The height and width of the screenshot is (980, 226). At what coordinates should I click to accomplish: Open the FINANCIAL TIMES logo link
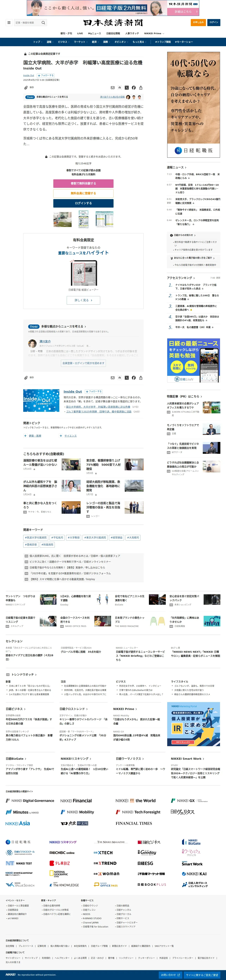pyautogui.click(x=134, y=823)
